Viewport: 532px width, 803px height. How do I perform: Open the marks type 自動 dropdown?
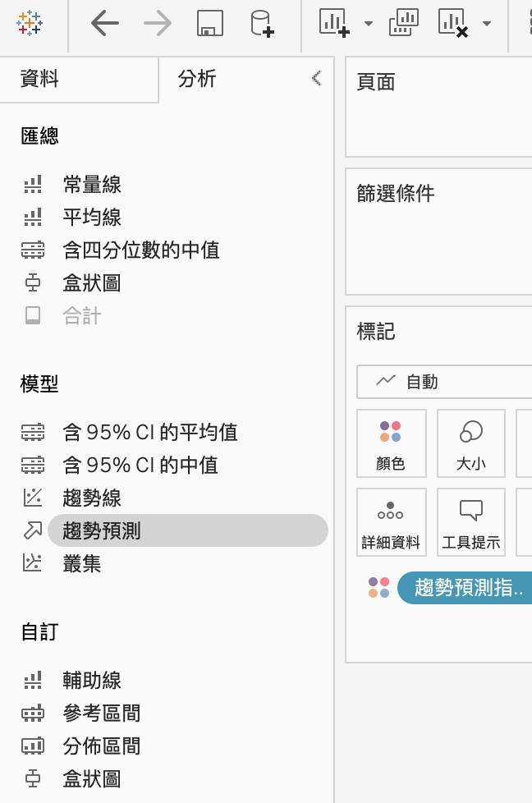tap(443, 382)
